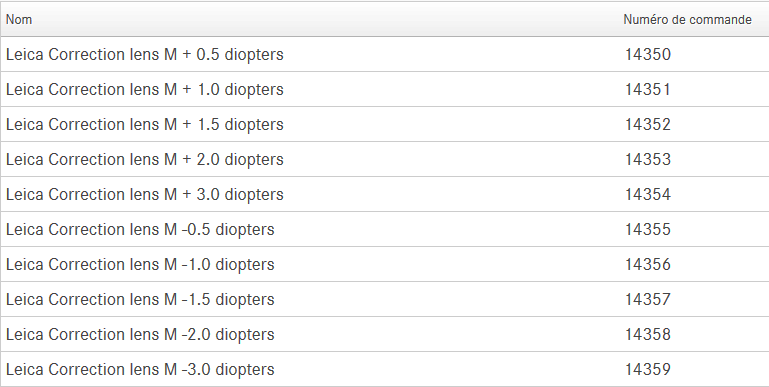Select the M -1.5 diopters lens row
Screen dimensions: 769x387
[384, 299]
